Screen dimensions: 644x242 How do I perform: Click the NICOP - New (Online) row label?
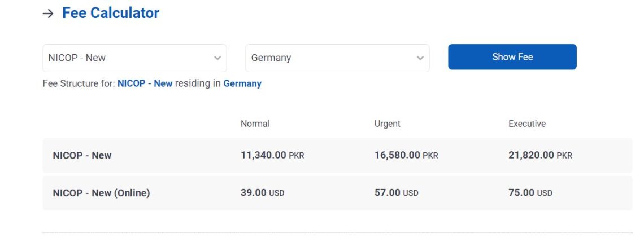click(101, 193)
